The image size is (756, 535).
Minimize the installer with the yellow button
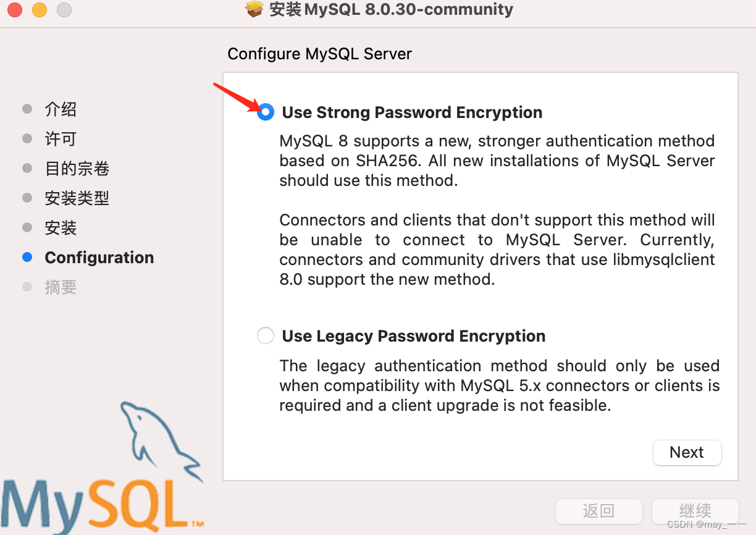40,9
